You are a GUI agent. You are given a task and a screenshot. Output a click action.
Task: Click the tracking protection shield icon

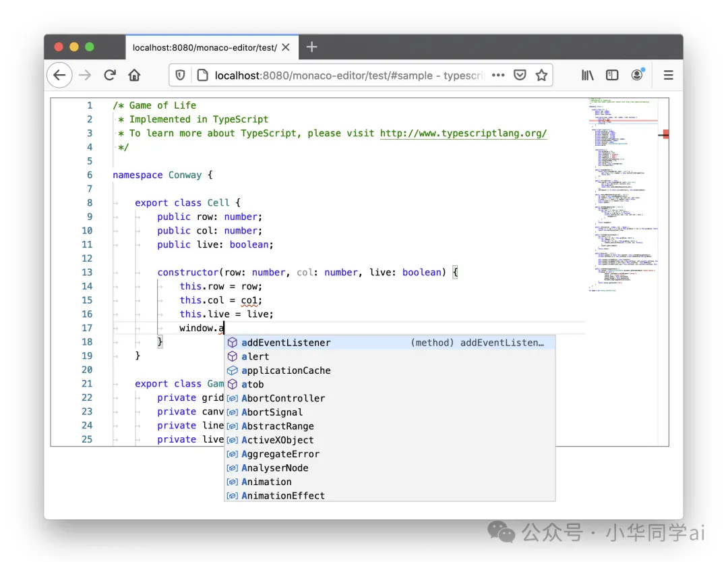(180, 75)
